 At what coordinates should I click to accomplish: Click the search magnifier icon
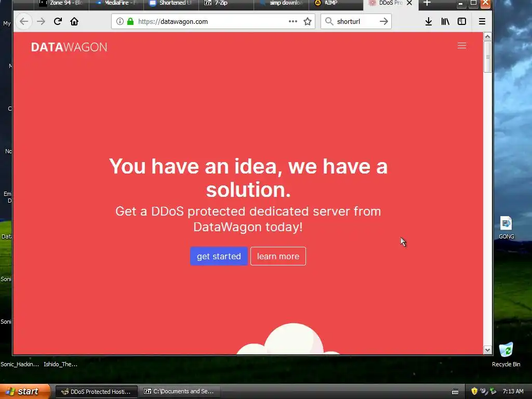(x=329, y=21)
